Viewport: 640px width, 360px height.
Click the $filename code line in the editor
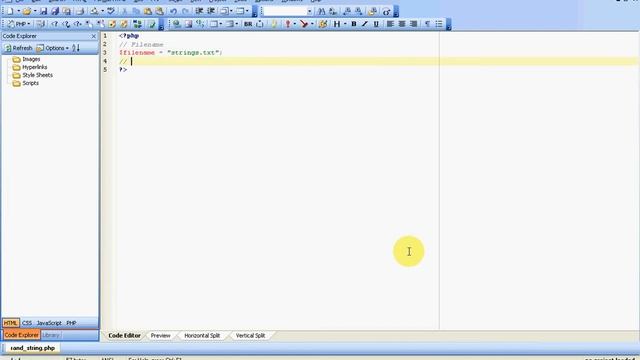tap(171, 53)
